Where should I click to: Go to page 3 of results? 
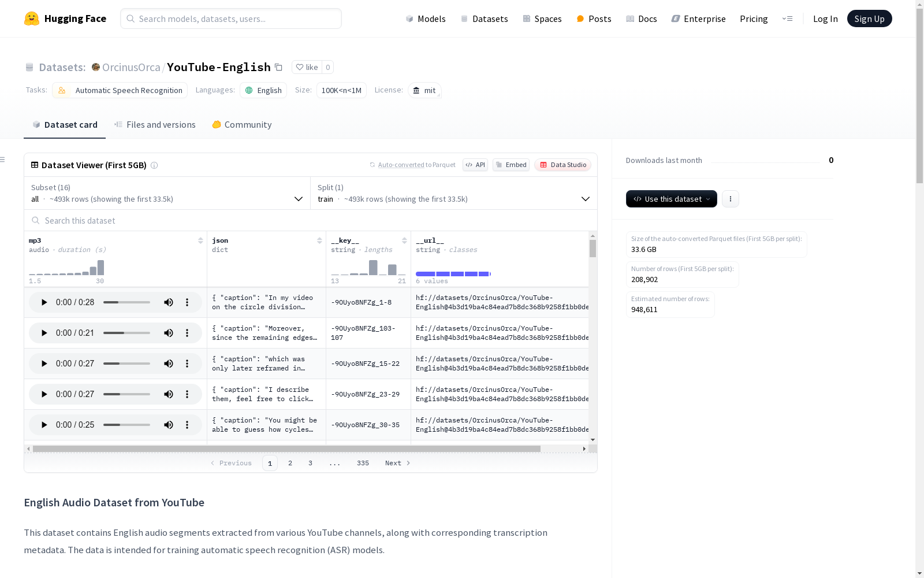click(x=310, y=463)
